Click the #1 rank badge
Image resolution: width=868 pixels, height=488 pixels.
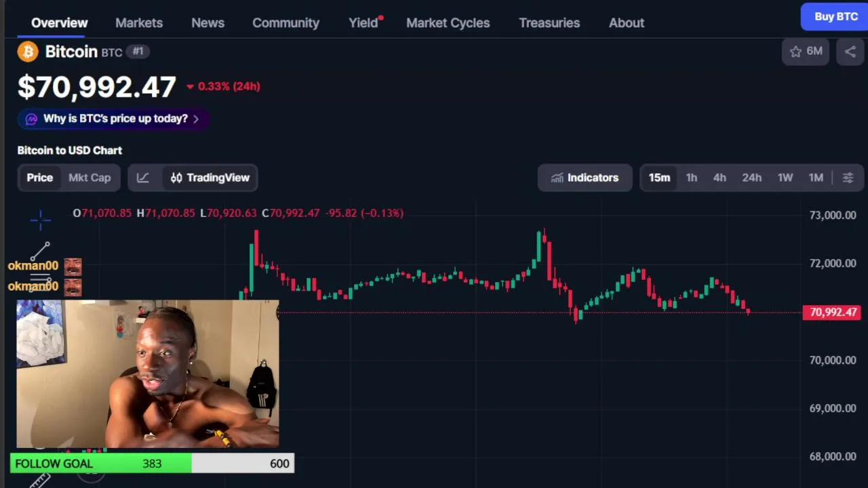coord(138,52)
